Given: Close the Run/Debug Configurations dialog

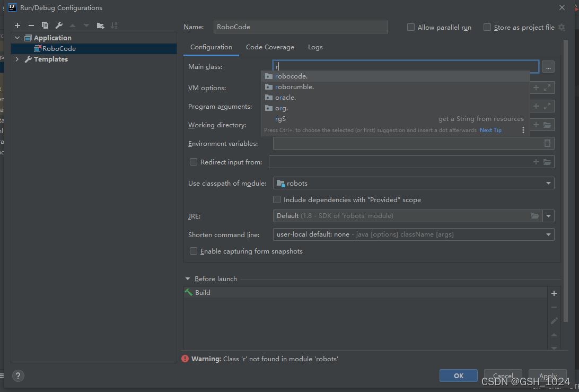Looking at the screenshot, I should click(562, 7).
